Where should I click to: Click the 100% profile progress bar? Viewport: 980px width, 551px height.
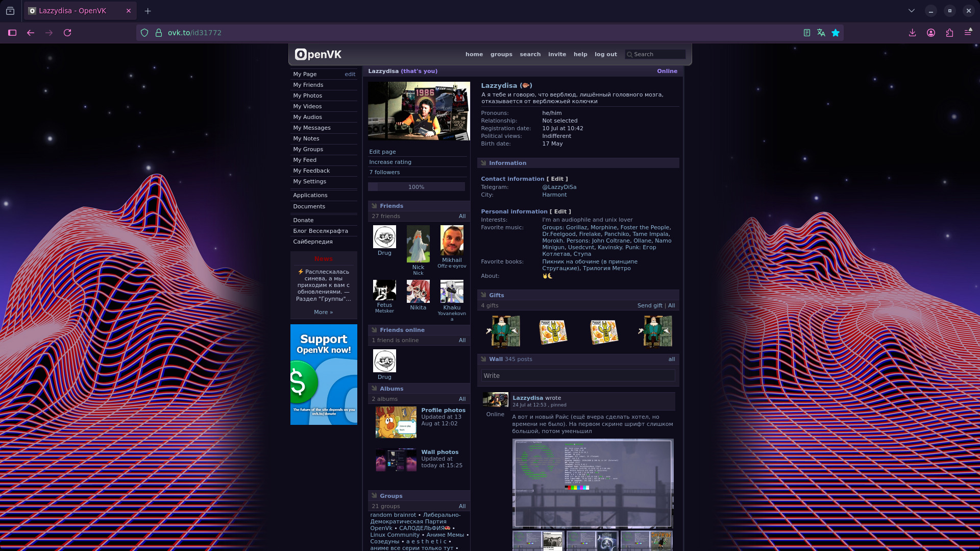[x=416, y=187]
